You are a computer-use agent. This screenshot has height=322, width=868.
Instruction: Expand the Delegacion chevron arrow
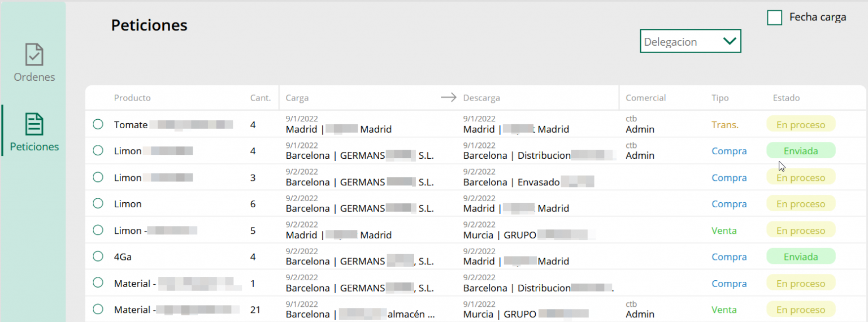point(730,41)
